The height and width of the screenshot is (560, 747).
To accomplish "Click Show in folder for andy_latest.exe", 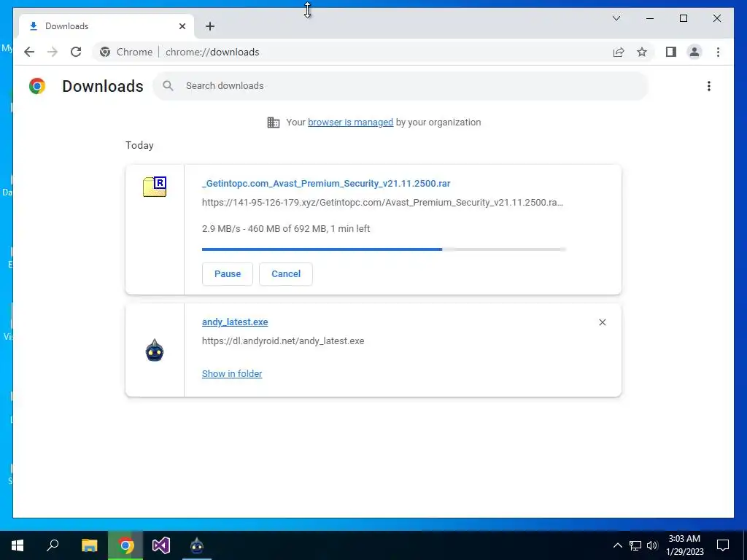I will click(x=232, y=374).
